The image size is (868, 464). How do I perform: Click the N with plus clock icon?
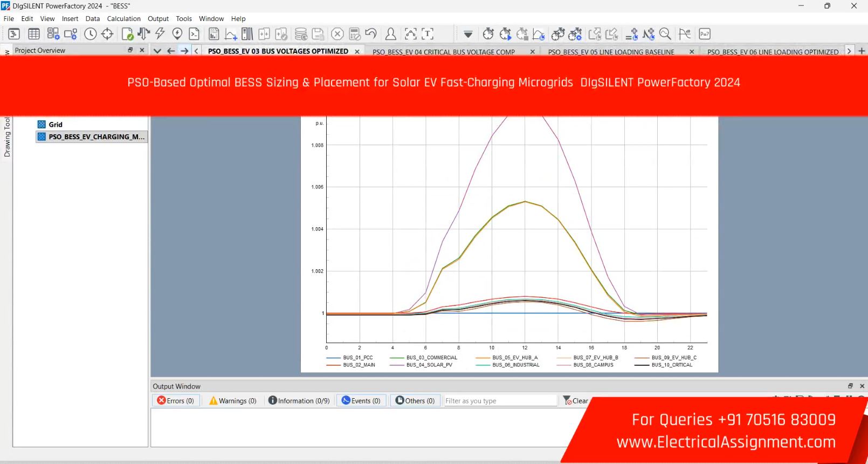point(649,34)
